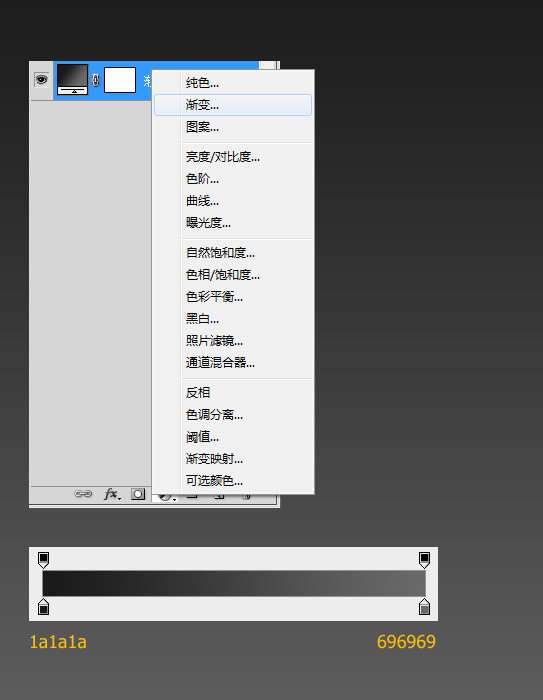Screen dimensions: 543x700
Task: Select 黑白... adjustment
Action: (x=233, y=319)
